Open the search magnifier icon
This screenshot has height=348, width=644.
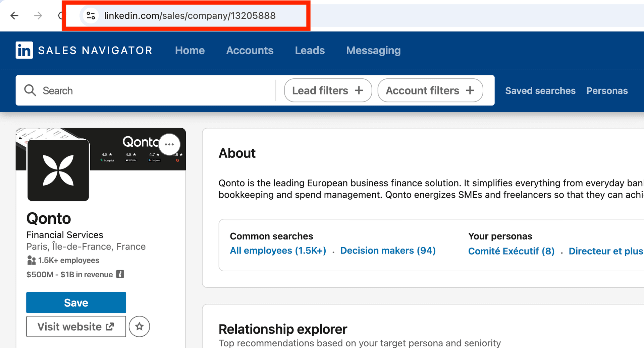click(30, 90)
